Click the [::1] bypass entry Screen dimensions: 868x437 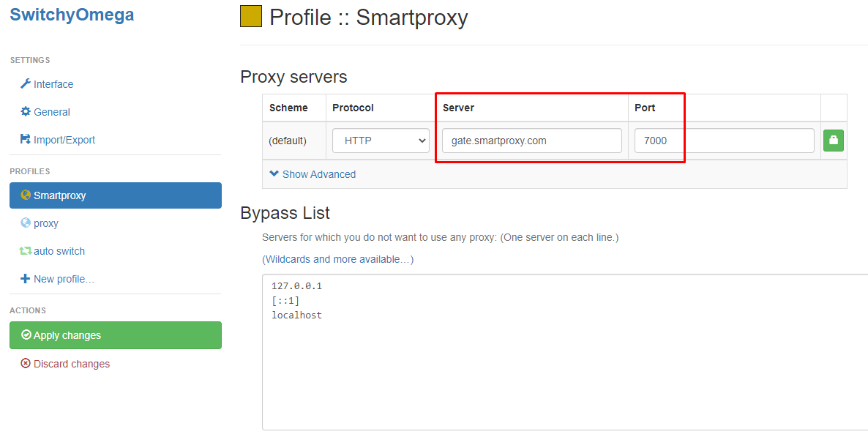pos(285,301)
